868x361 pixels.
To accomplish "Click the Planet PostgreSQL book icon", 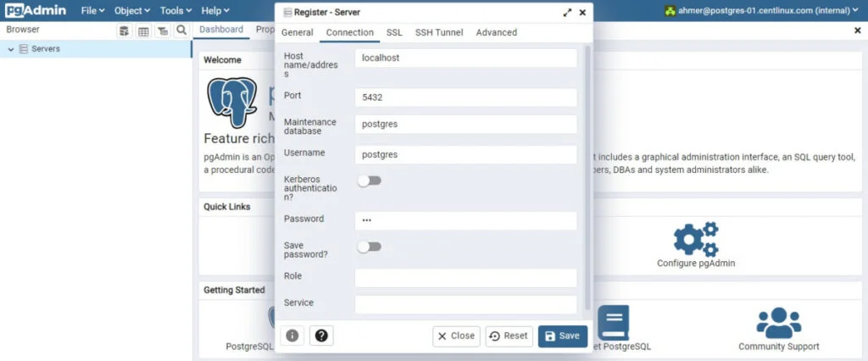I will click(613, 322).
